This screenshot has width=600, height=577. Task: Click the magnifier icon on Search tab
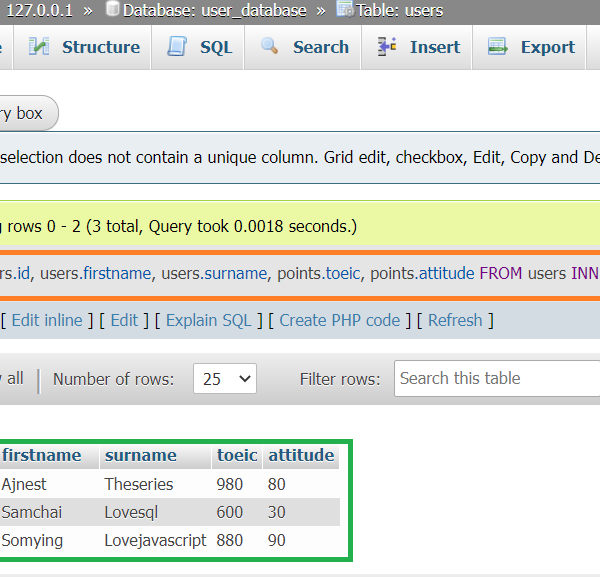coord(269,47)
